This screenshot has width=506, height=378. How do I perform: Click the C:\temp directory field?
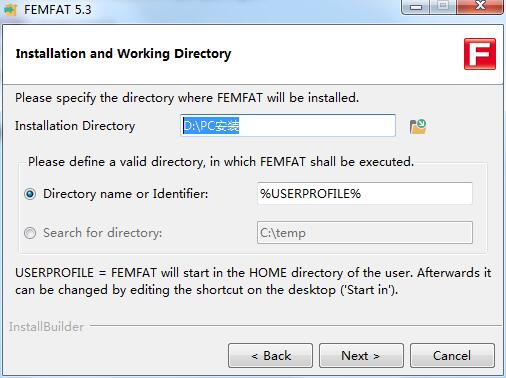[x=365, y=233]
